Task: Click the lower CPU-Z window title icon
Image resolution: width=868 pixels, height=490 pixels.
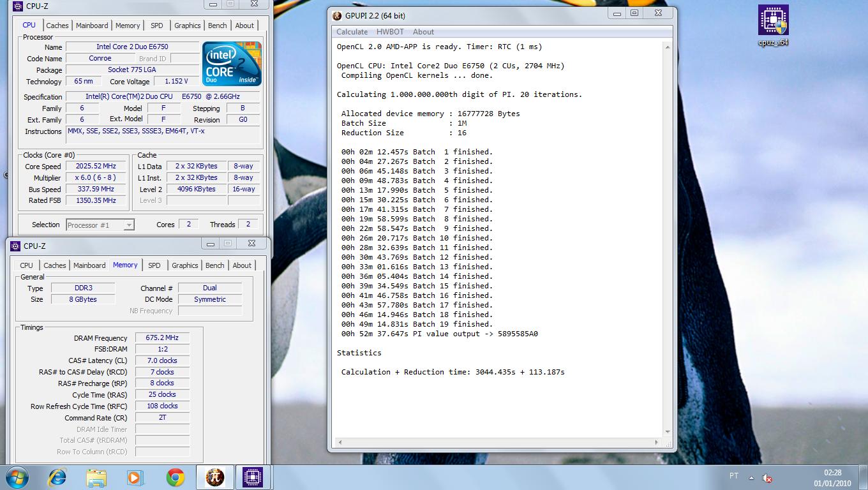Action: (15, 246)
